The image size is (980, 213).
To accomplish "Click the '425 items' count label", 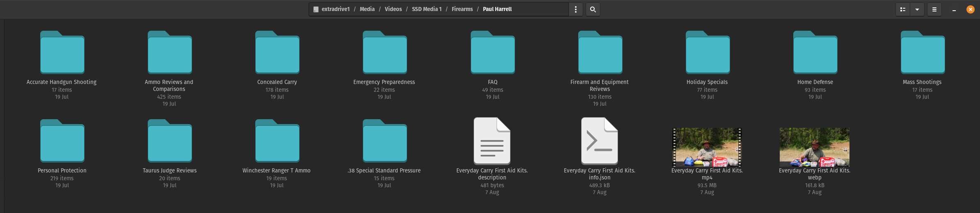I will tap(169, 97).
